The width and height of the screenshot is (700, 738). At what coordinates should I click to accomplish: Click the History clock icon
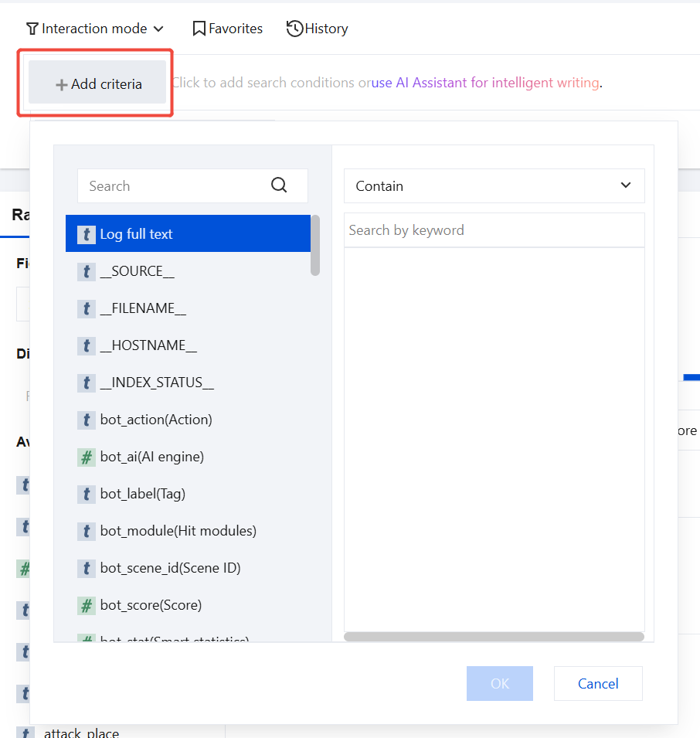[x=294, y=29]
